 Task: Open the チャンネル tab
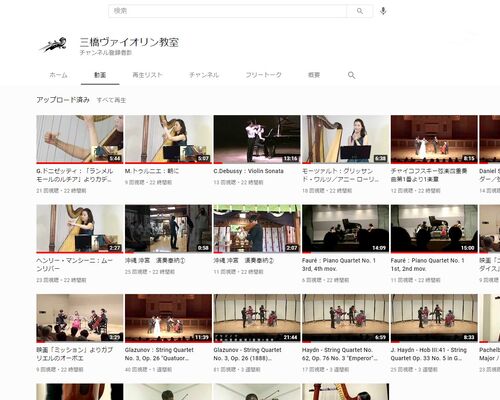coord(204,75)
